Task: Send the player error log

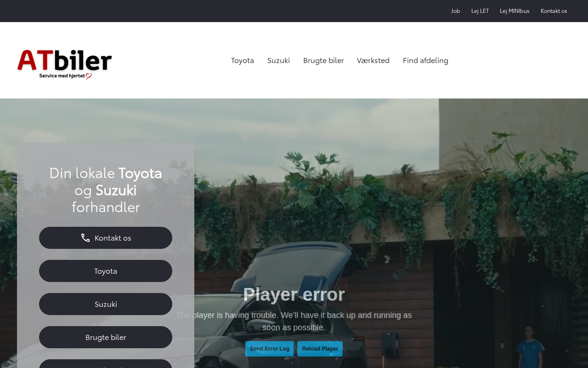Action: coord(270,349)
